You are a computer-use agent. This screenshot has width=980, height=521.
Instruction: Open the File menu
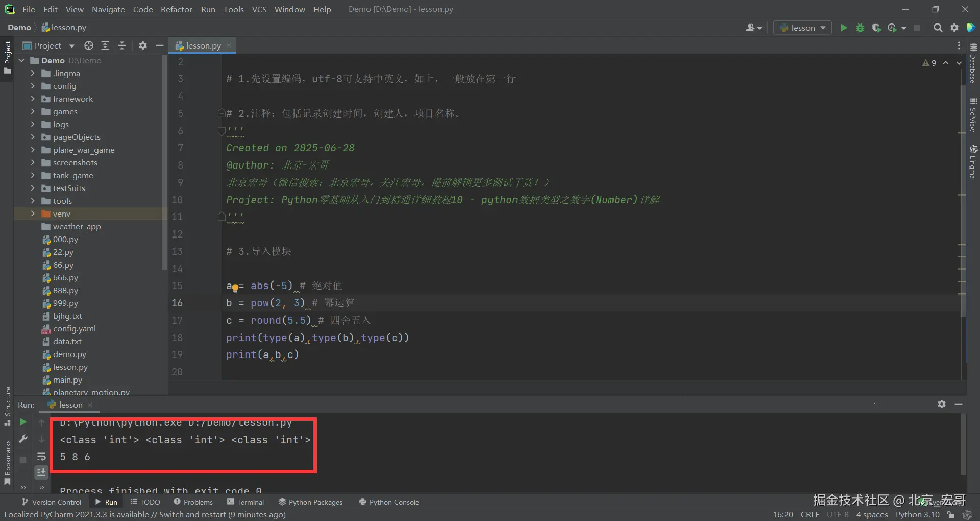[x=29, y=9]
